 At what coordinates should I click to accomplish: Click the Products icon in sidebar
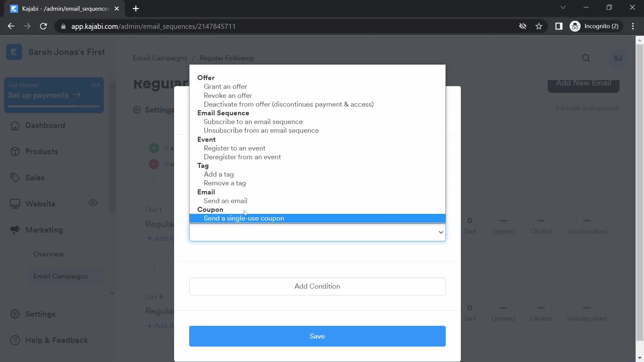(14, 151)
